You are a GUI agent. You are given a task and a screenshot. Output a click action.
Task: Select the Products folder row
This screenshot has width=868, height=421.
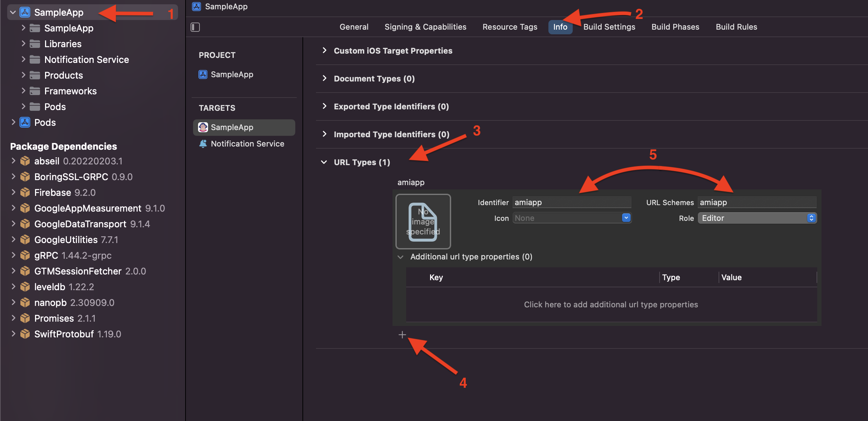93,75
